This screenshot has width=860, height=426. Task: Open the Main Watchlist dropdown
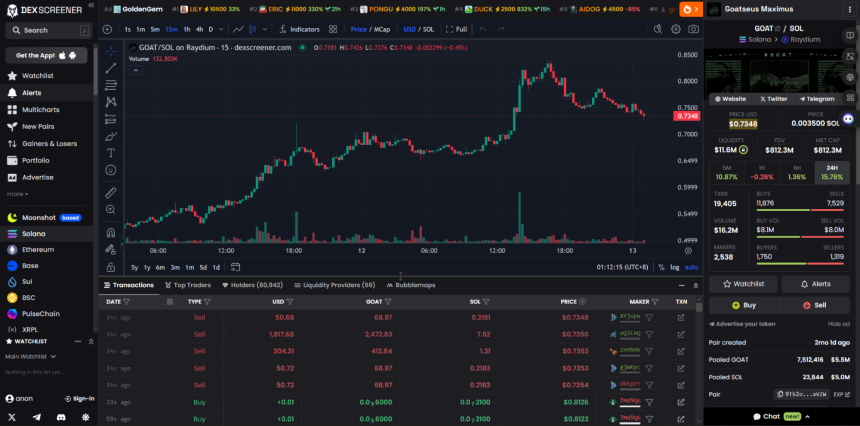coord(31,356)
